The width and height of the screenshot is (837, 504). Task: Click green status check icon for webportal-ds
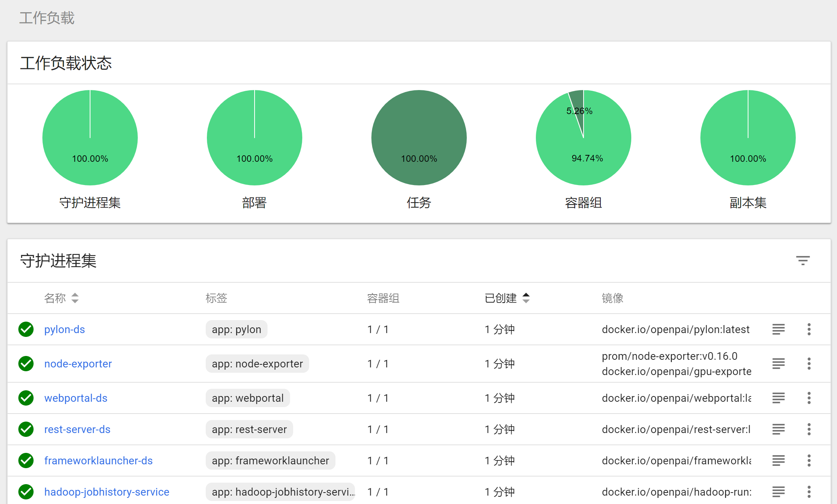point(26,398)
